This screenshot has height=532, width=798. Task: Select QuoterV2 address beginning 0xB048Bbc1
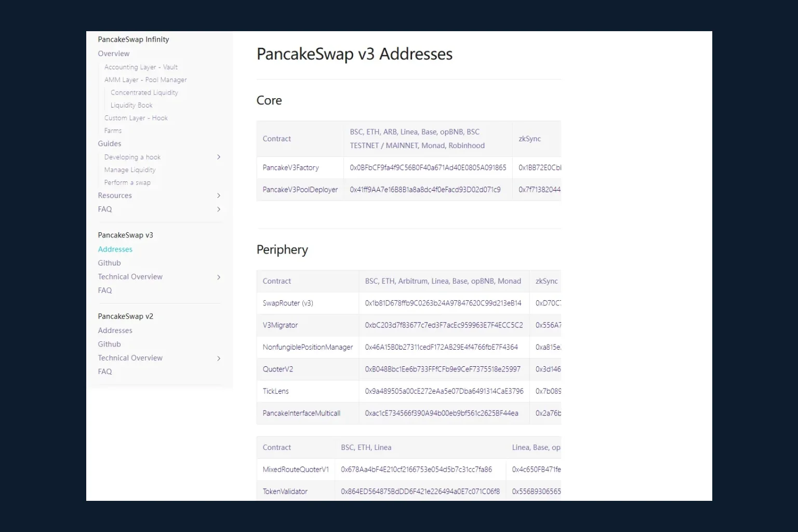click(443, 369)
